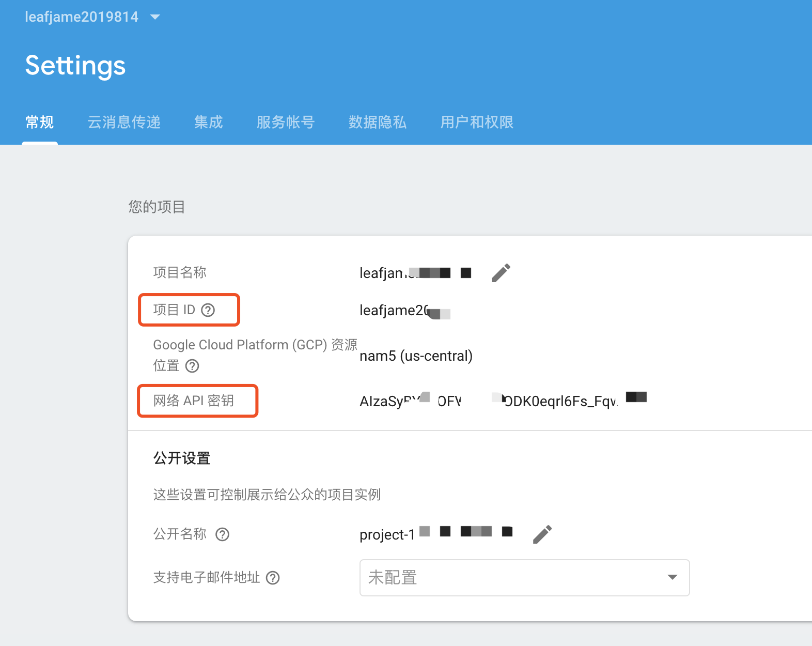Show help for 项目 ID

tap(208, 310)
